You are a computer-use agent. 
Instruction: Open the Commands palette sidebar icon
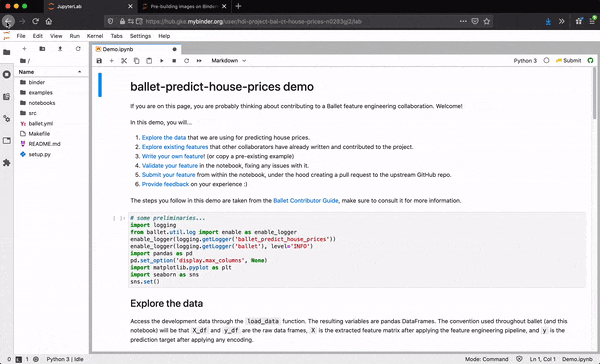pyautogui.click(x=7, y=96)
